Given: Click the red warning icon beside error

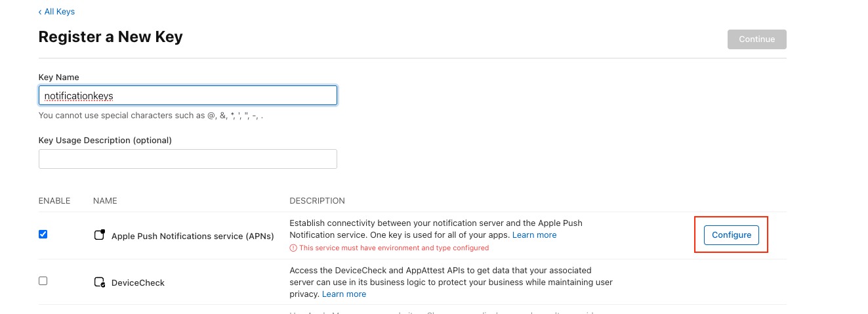Looking at the screenshot, I should pos(293,248).
